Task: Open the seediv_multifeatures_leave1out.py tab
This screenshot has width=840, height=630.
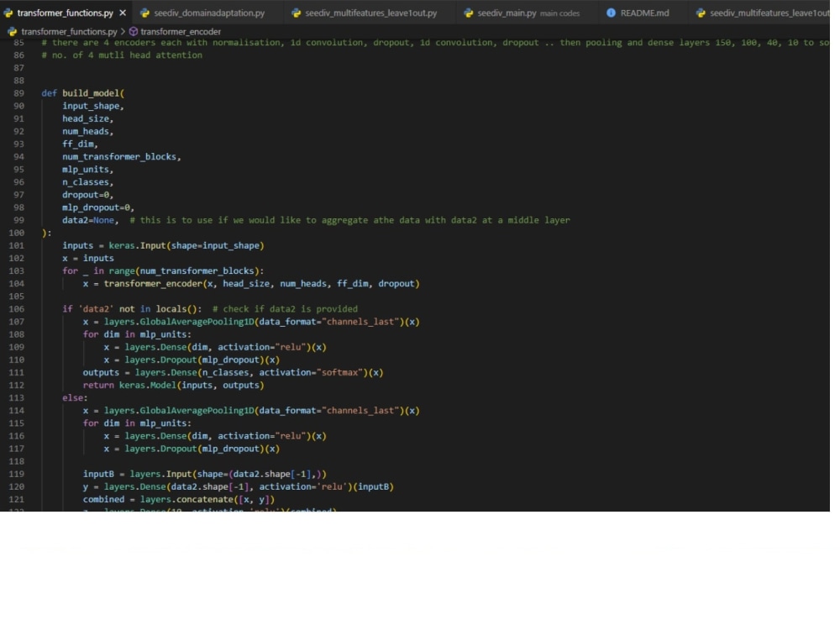Action: pos(370,13)
